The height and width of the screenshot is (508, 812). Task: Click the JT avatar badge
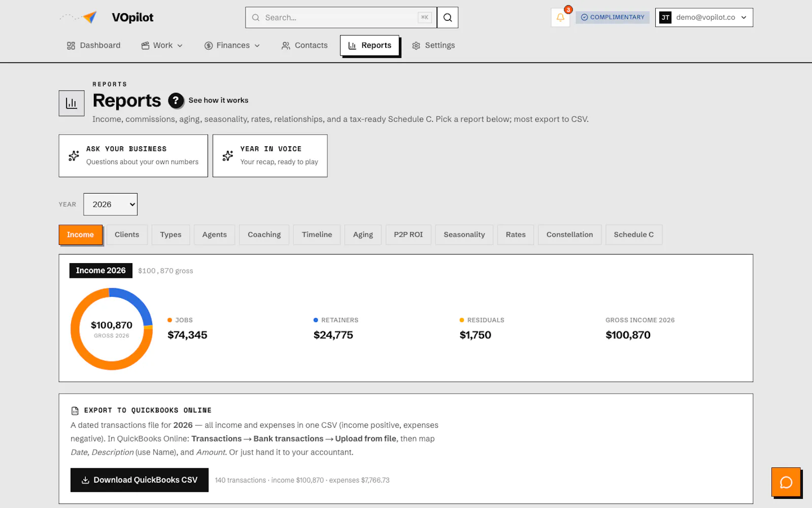(x=665, y=17)
